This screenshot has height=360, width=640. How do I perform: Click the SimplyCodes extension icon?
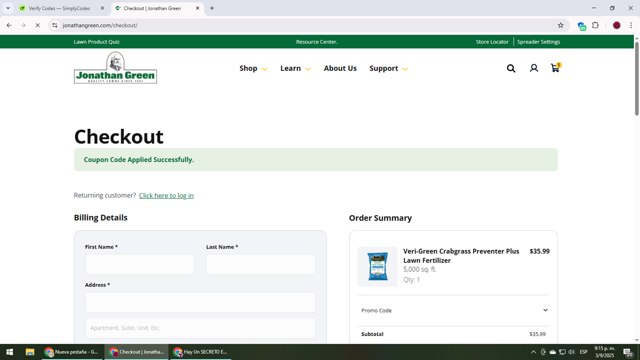(x=582, y=26)
